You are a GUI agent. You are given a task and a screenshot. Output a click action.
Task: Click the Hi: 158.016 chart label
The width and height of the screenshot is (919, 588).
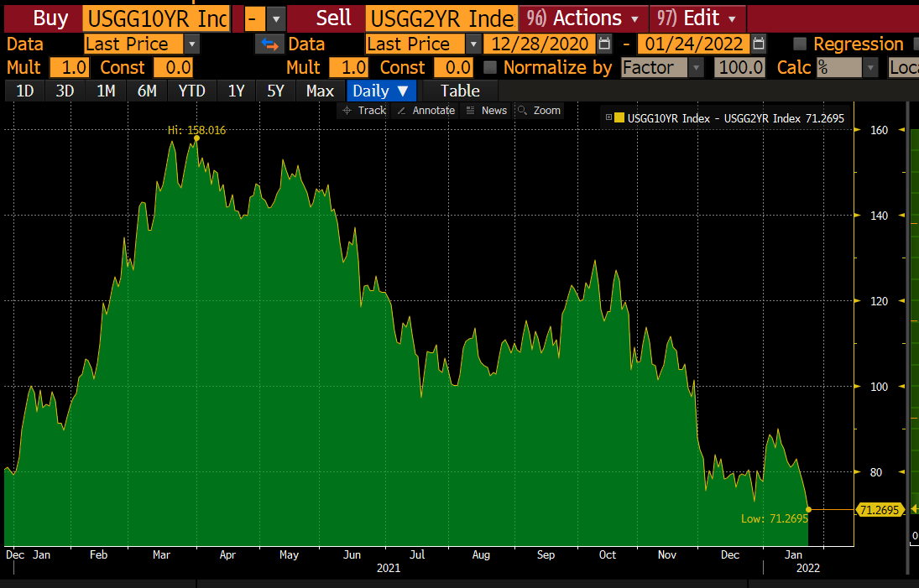pyautogui.click(x=197, y=130)
